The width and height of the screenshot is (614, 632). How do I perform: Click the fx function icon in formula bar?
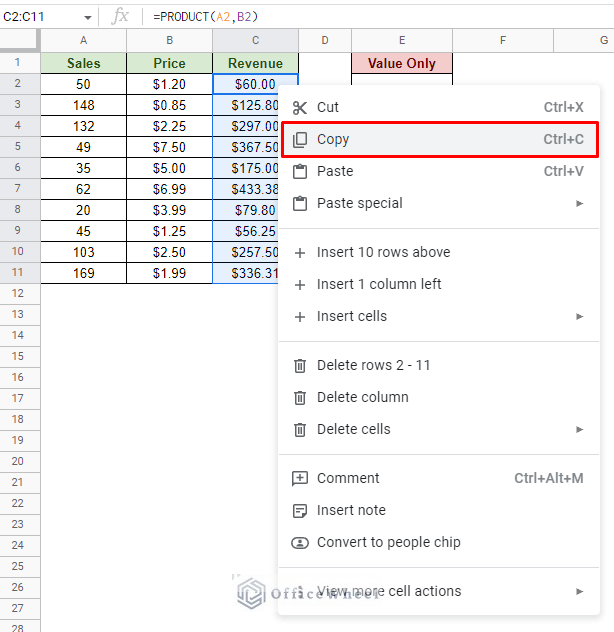(x=120, y=17)
